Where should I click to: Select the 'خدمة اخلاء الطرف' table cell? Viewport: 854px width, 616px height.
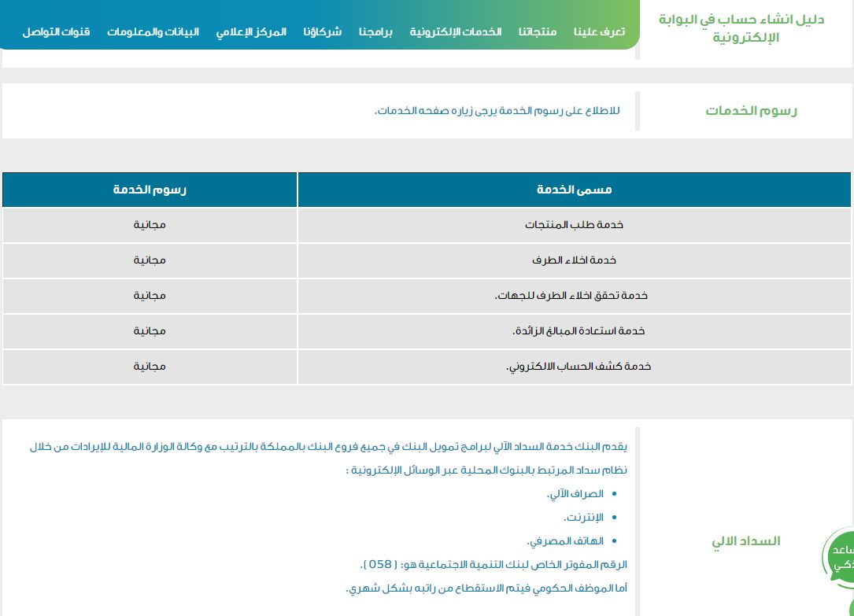tap(574, 260)
